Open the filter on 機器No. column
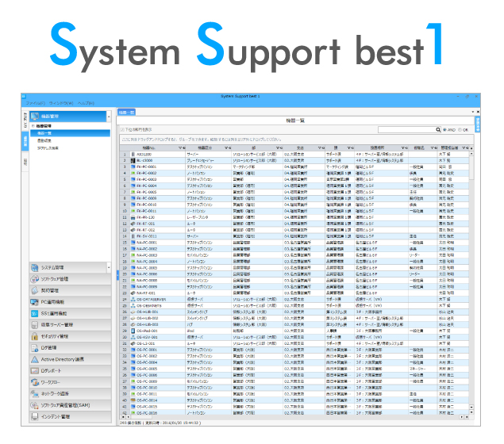Screen dimensions: 504x444 (182, 148)
